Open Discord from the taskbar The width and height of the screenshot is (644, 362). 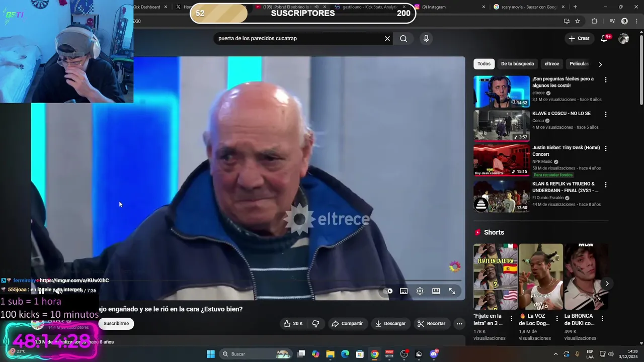point(434,354)
